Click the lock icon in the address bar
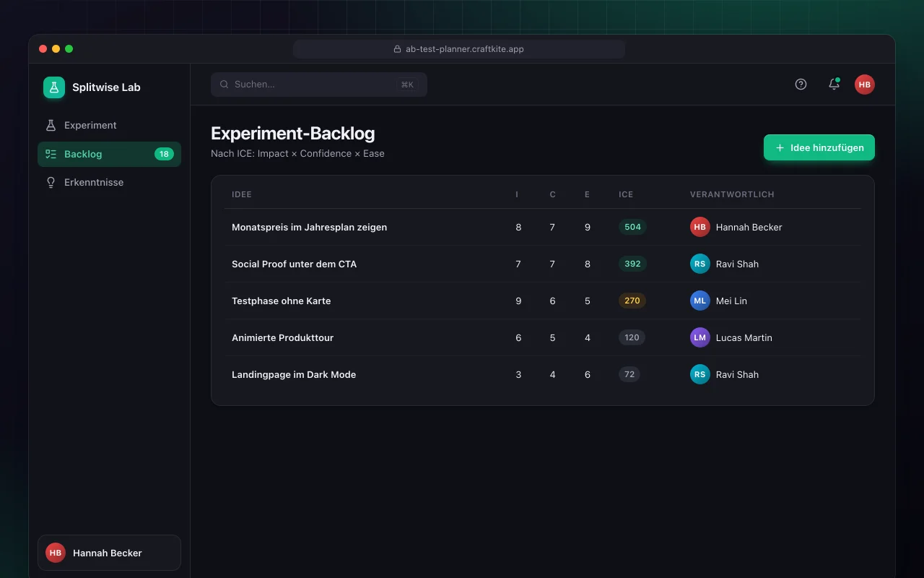 [397, 49]
